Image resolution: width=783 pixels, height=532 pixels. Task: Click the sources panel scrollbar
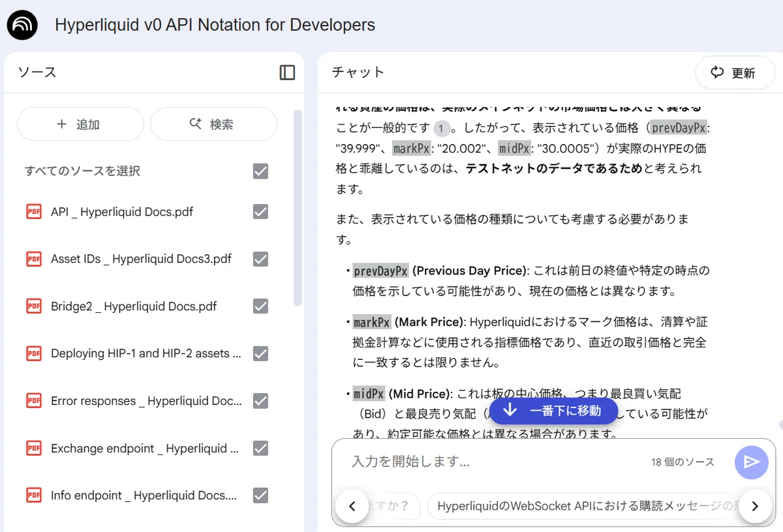click(298, 207)
